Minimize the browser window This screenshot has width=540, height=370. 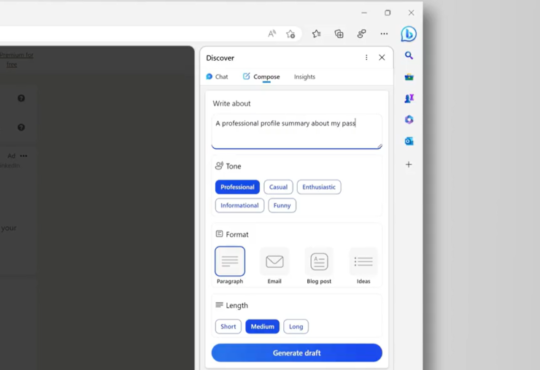coord(364,13)
